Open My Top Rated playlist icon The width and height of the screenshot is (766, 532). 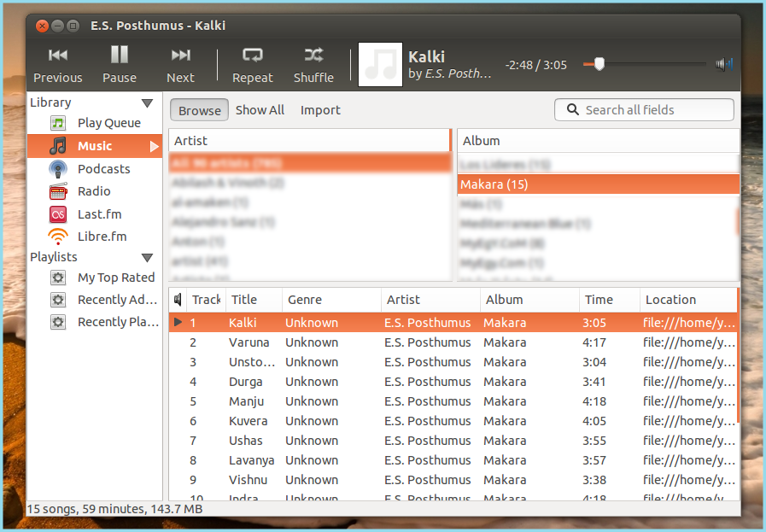coord(58,278)
